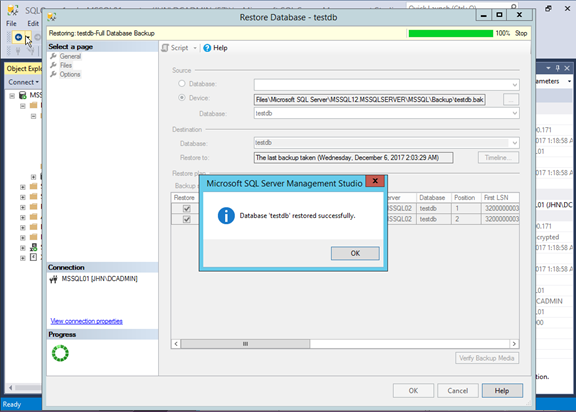Screen dimensions: 576x412
Task: Toggle Restore checkbox for position 2 backup
Action: tap(187, 219)
